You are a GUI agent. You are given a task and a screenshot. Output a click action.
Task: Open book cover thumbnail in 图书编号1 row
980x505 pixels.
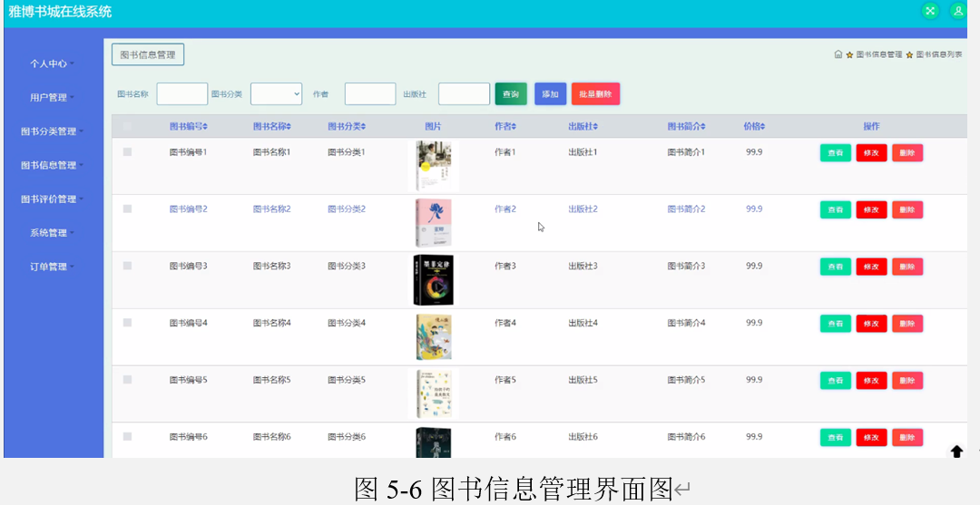[x=434, y=165]
